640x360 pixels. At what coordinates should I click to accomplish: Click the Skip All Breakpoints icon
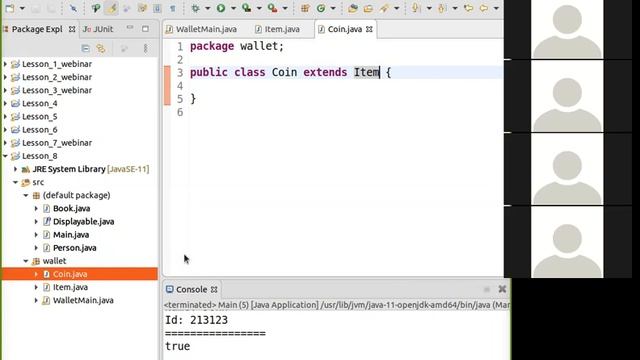pyautogui.click(x=73, y=8)
